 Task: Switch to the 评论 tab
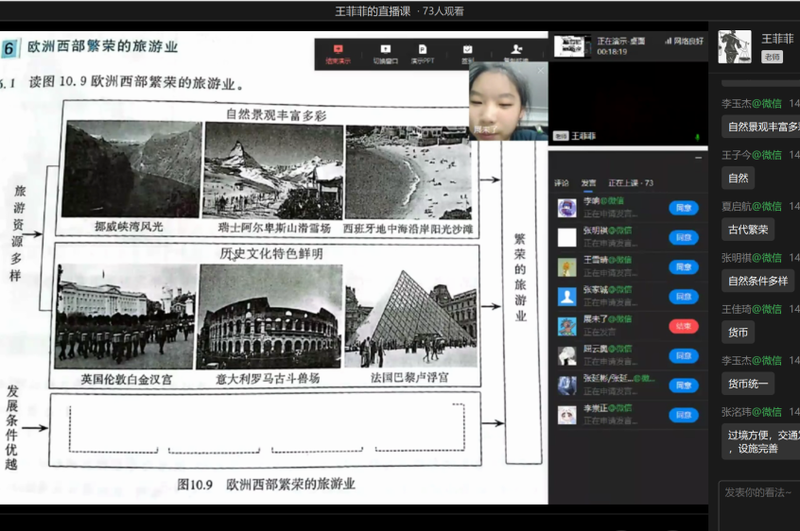click(561, 183)
